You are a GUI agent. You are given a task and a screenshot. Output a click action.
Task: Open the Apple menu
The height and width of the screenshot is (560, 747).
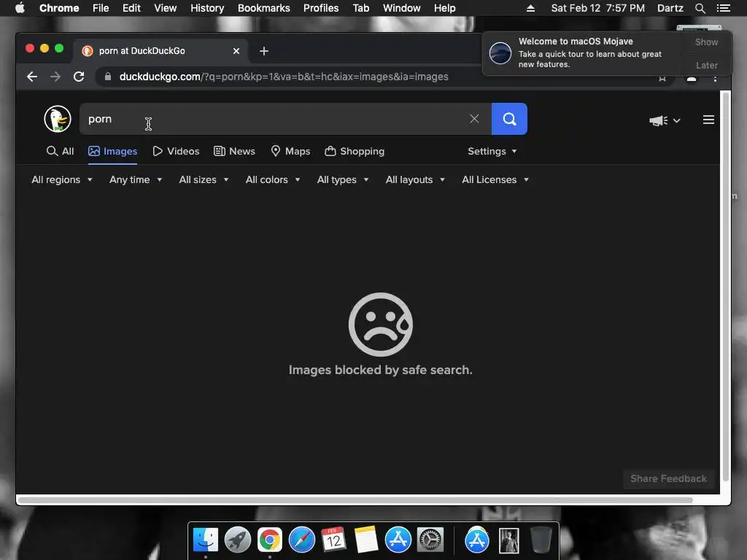(x=20, y=8)
